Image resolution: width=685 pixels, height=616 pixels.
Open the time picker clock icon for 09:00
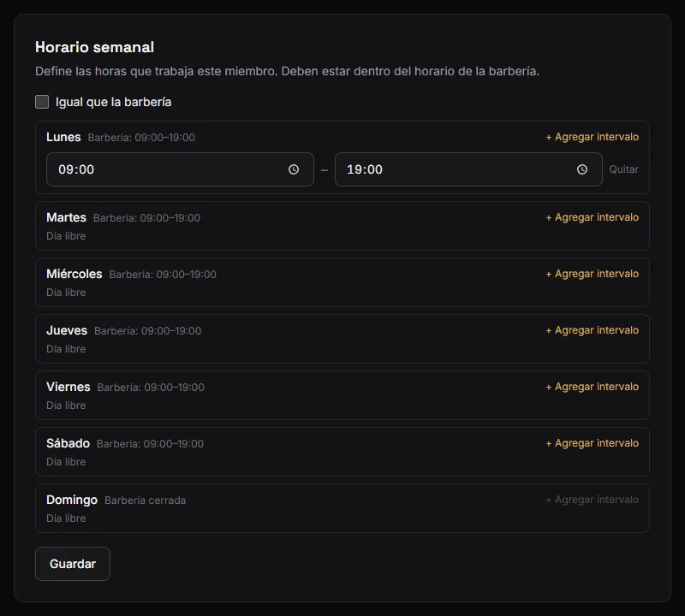coord(294,169)
